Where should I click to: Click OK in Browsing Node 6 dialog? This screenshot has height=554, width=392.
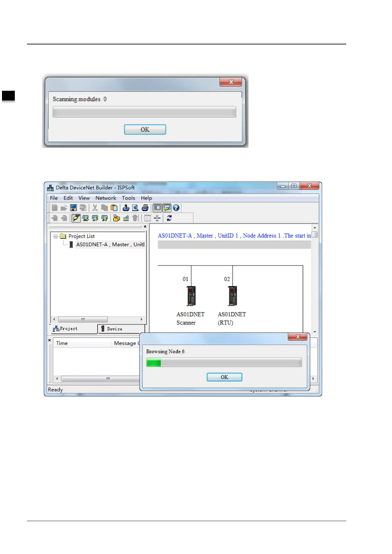224,377
